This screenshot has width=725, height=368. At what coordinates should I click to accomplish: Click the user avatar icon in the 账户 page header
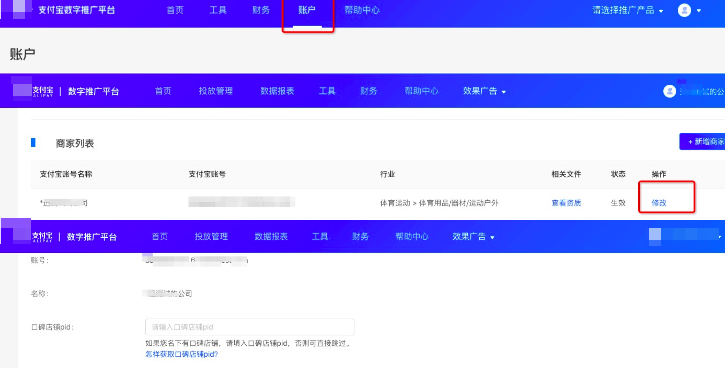tap(684, 10)
